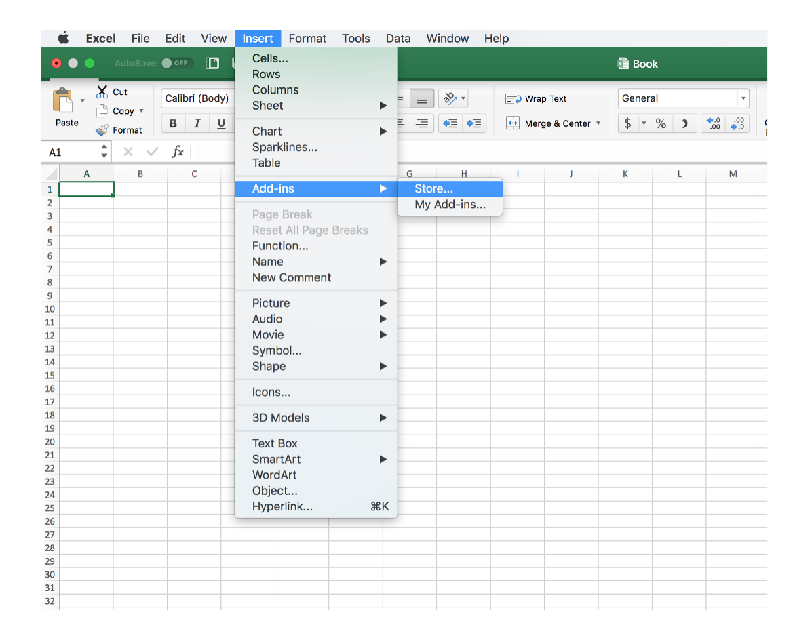Screen dimensions: 812x644
Task: Click the cancel X in formula bar
Action: click(x=128, y=152)
